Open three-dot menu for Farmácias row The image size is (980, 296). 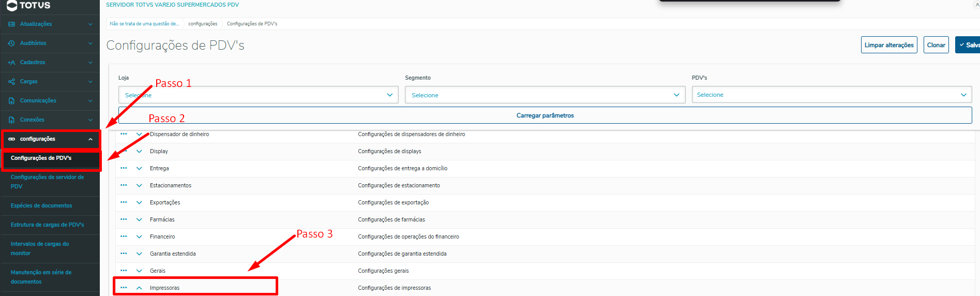124,219
